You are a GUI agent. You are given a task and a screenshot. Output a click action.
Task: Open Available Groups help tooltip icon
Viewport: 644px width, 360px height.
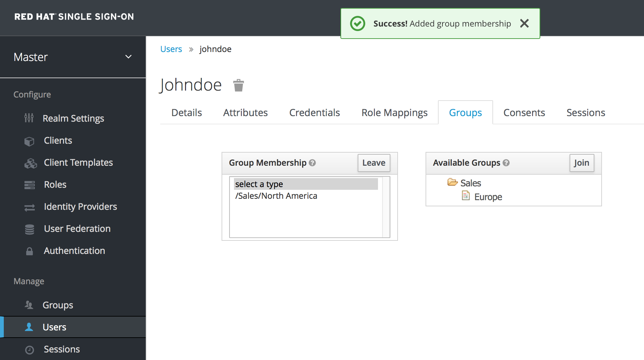pyautogui.click(x=506, y=163)
